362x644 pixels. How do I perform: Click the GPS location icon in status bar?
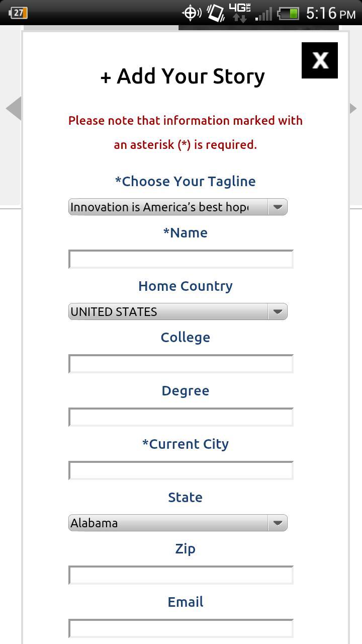click(191, 13)
